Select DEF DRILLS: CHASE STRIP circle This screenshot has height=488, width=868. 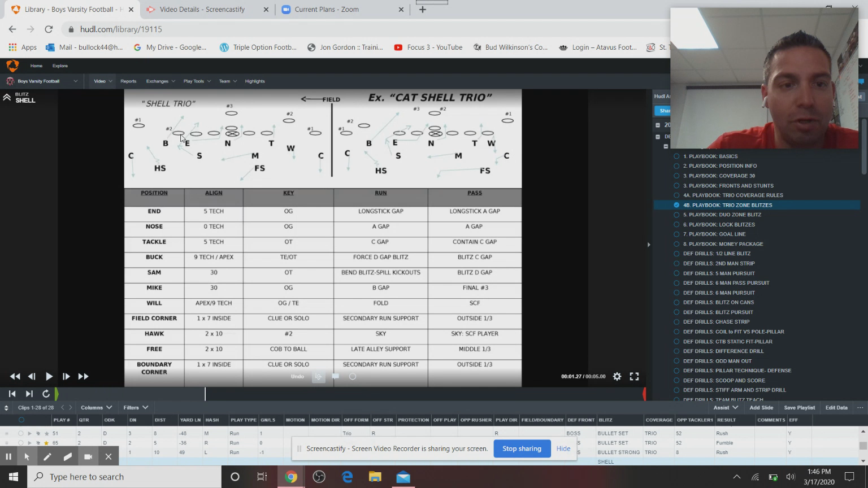click(676, 322)
